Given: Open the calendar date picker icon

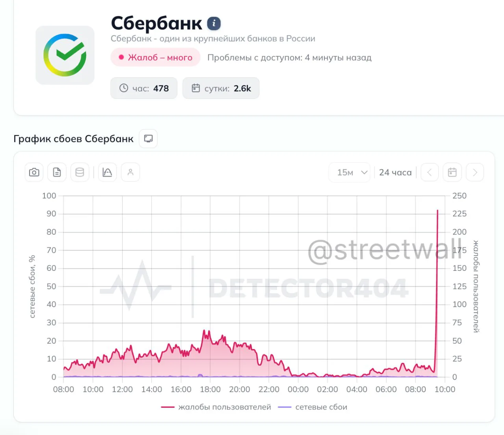Looking at the screenshot, I should click(452, 172).
